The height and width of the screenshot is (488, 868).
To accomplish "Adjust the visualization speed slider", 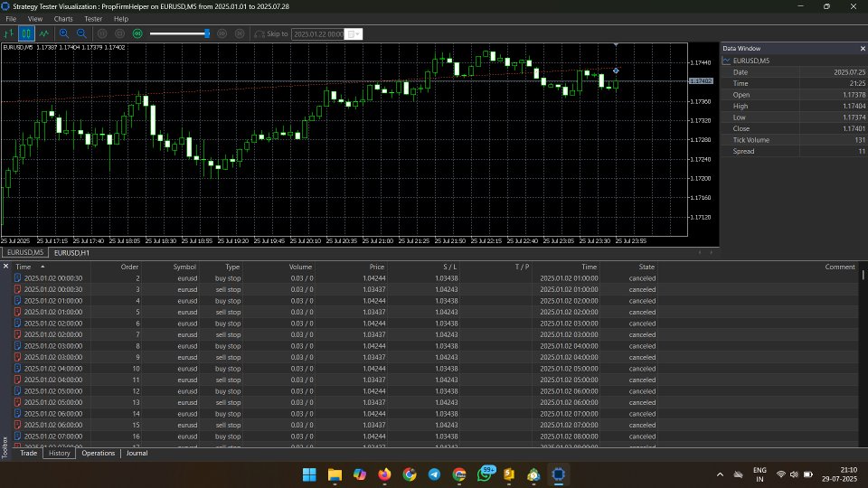I will click(207, 33).
